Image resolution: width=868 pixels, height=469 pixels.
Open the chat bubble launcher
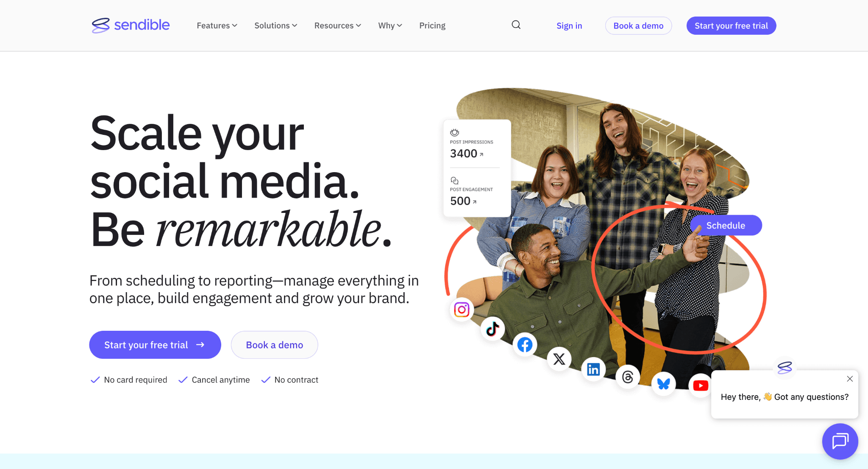tap(840, 441)
